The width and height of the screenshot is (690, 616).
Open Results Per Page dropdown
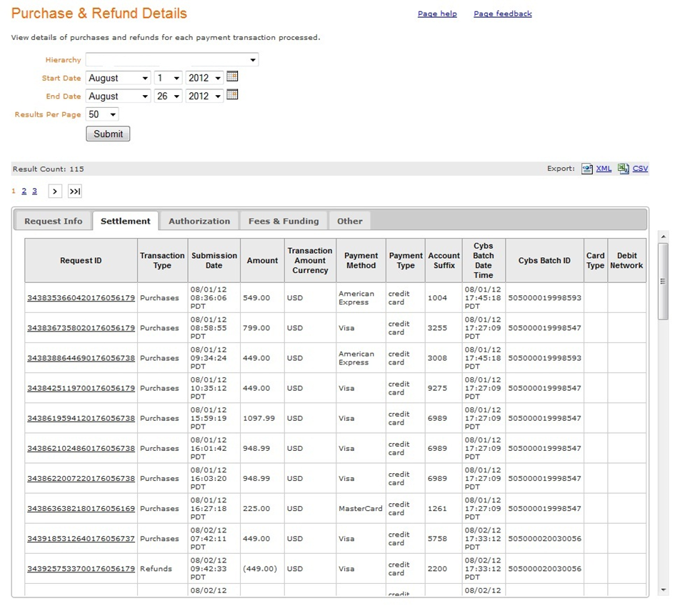[102, 114]
